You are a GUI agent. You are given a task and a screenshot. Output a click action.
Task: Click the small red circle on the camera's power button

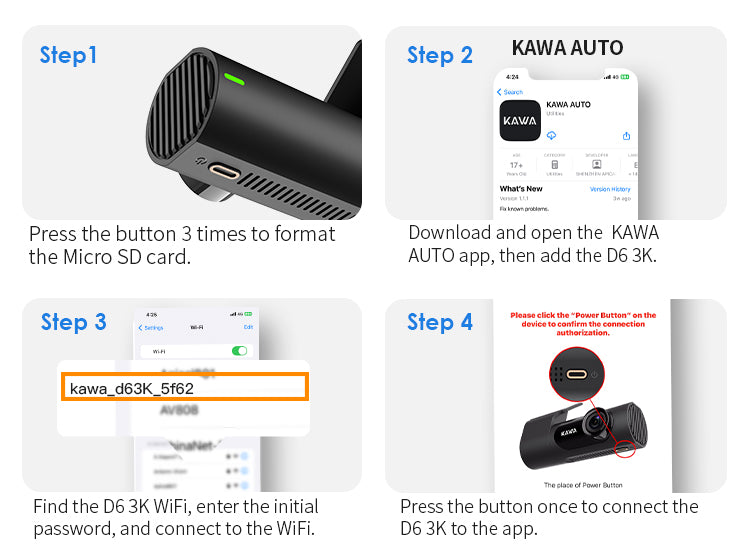(x=624, y=448)
